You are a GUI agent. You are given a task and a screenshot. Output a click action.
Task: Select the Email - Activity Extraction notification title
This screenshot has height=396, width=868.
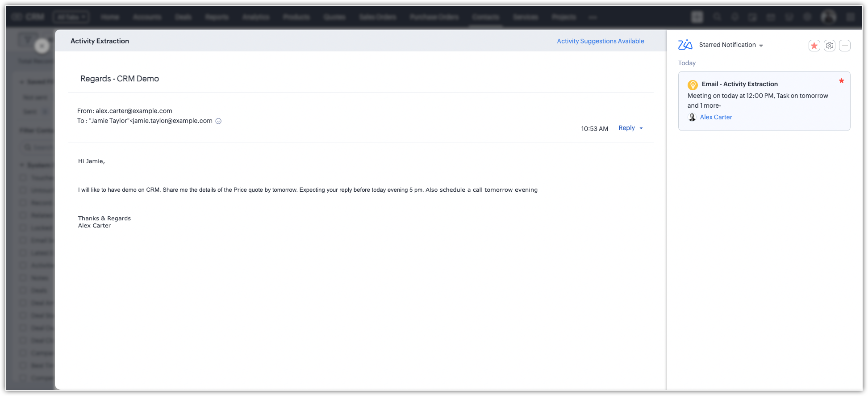click(x=739, y=84)
